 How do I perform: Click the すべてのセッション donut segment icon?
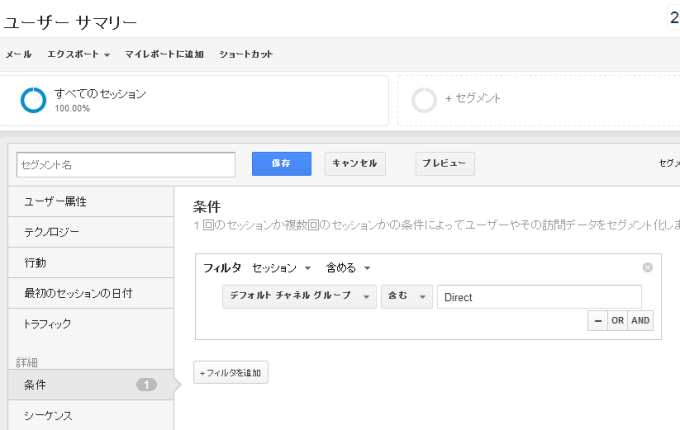pyautogui.click(x=34, y=100)
